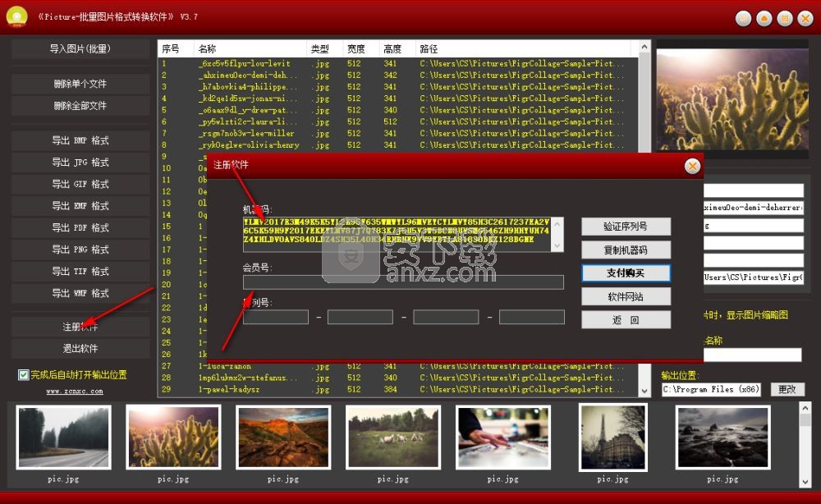
Task: Close the 注册软件 dialog with its X icon
Action: pos(692,167)
